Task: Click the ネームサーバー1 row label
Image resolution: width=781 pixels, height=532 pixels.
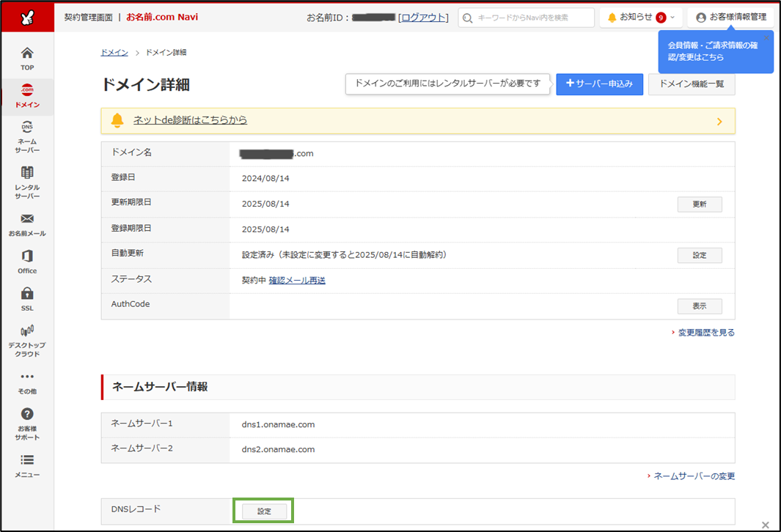Action: (x=142, y=424)
